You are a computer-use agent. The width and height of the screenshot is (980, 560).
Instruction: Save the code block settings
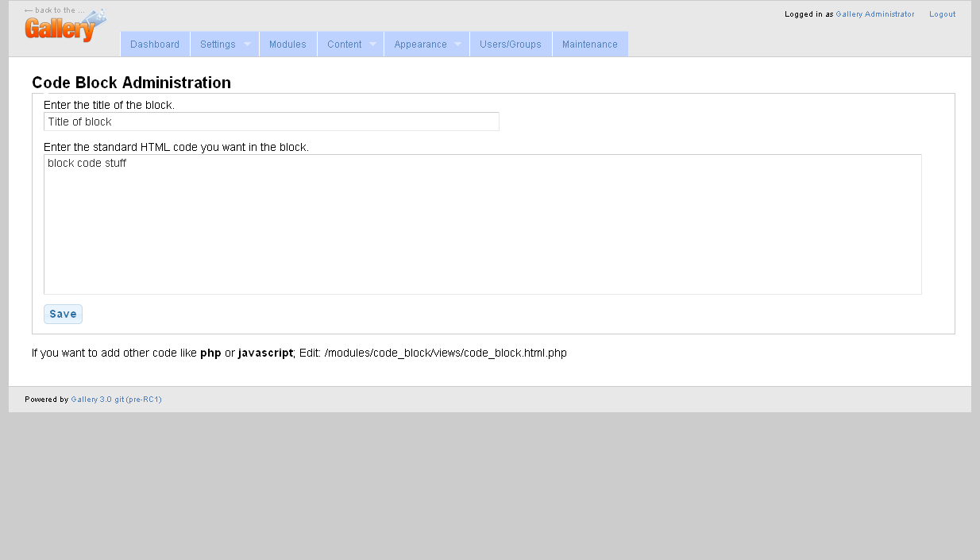[63, 314]
